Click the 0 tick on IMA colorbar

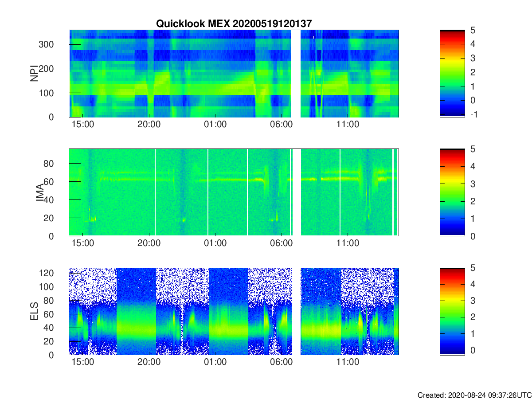[x=473, y=236]
